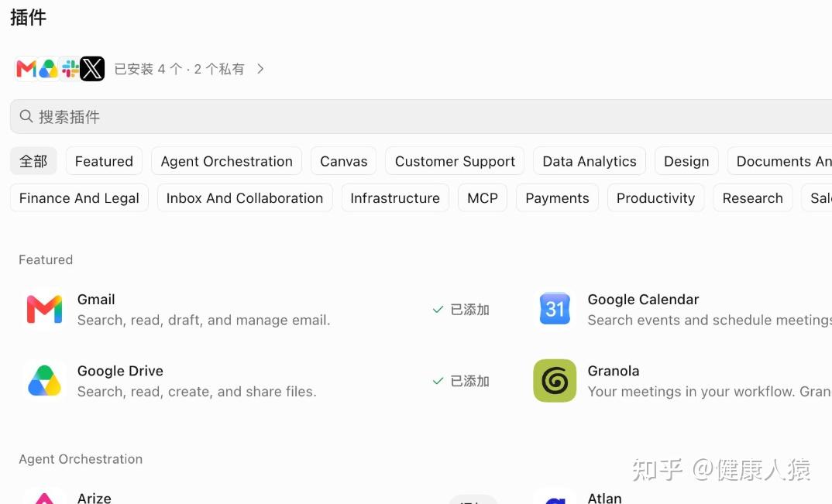Expand the installed plugins list chevron
This screenshot has height=504, width=832.
pyautogui.click(x=260, y=69)
